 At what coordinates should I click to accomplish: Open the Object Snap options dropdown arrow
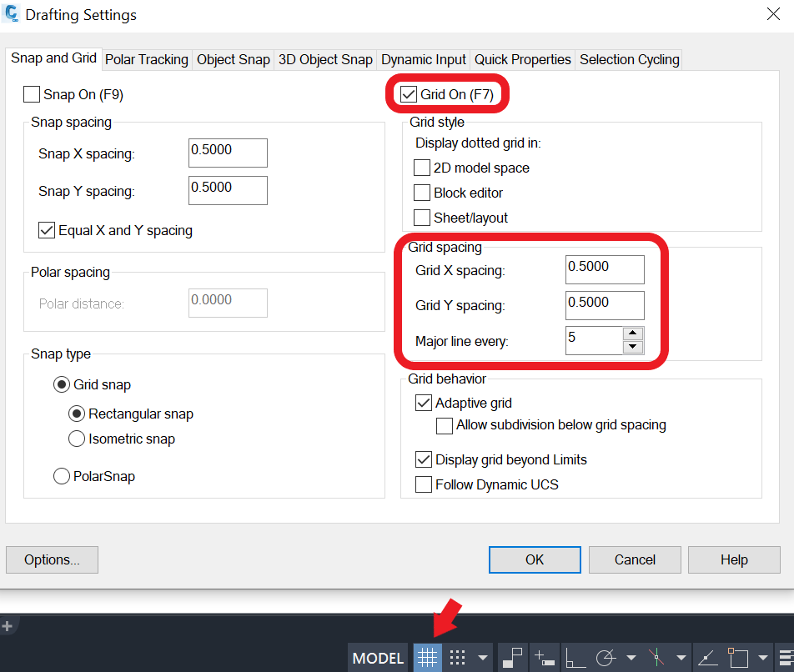[x=763, y=657]
